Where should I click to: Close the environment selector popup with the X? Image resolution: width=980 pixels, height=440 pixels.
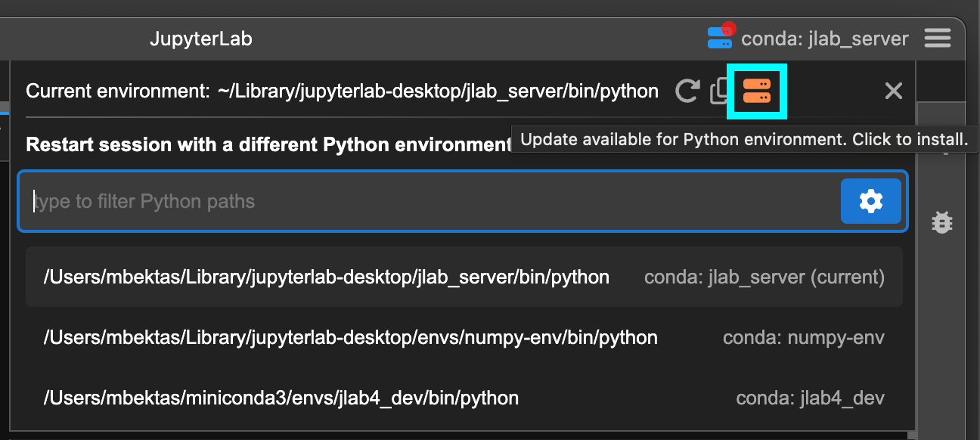[x=894, y=91]
